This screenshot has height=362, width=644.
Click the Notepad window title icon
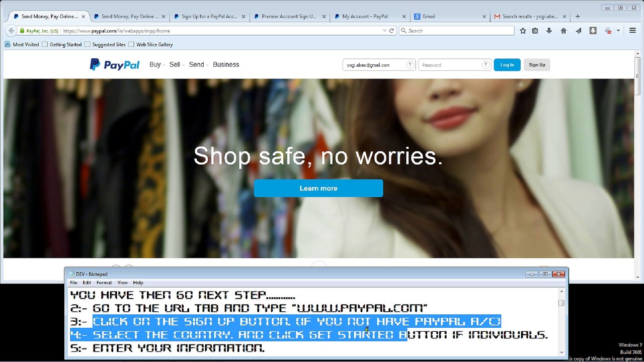[71, 274]
